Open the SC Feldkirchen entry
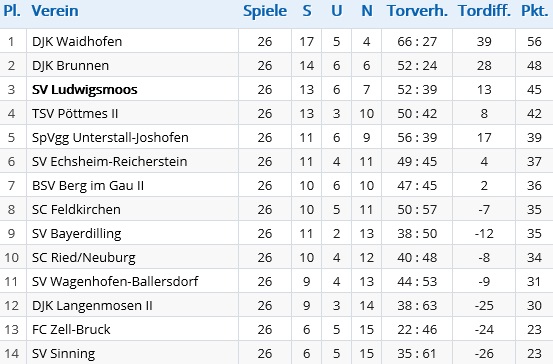Viewport: 553px width, 364px height. [76, 209]
